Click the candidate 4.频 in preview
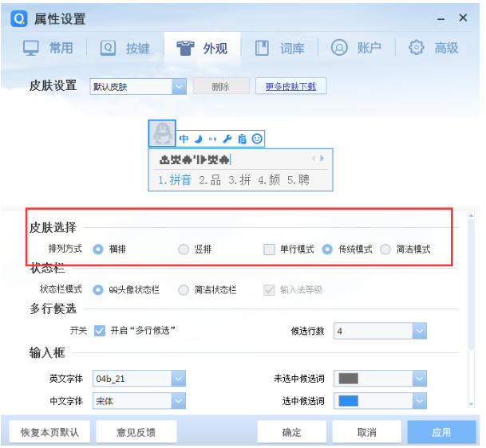The height and width of the screenshot is (448, 486). point(269,180)
